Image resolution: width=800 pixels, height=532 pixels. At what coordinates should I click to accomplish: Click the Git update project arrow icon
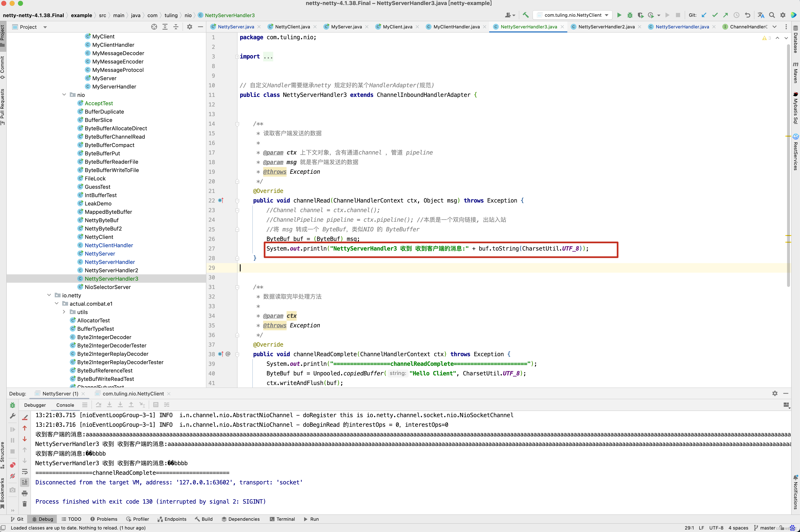pyautogui.click(x=704, y=15)
